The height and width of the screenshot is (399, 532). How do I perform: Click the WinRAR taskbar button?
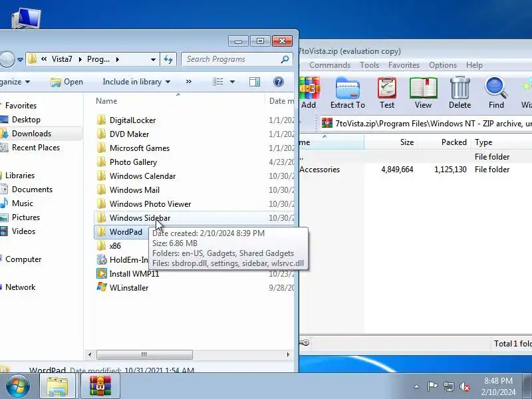tap(100, 386)
